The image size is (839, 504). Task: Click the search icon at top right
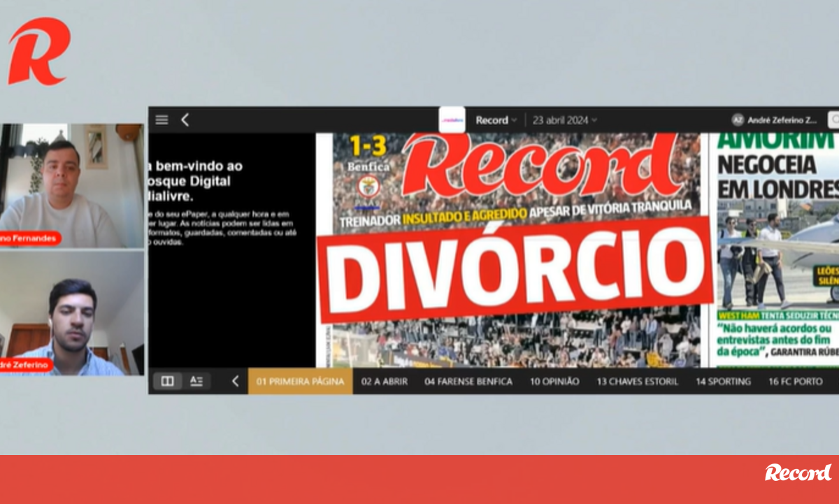pos(833,120)
